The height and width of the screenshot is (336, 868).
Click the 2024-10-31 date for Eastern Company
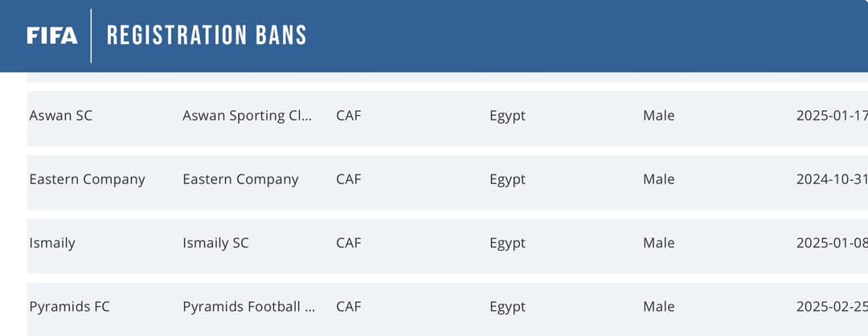832,179
